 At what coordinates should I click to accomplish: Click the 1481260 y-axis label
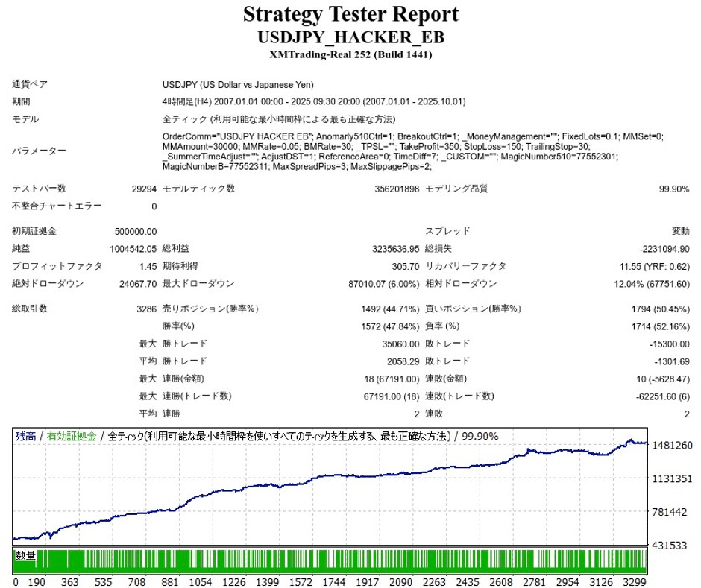(672, 446)
